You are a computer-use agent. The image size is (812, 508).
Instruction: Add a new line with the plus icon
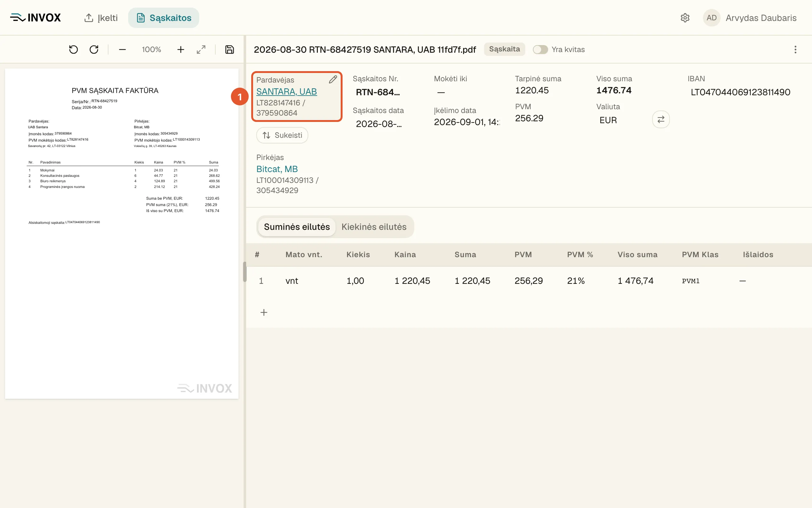264,312
